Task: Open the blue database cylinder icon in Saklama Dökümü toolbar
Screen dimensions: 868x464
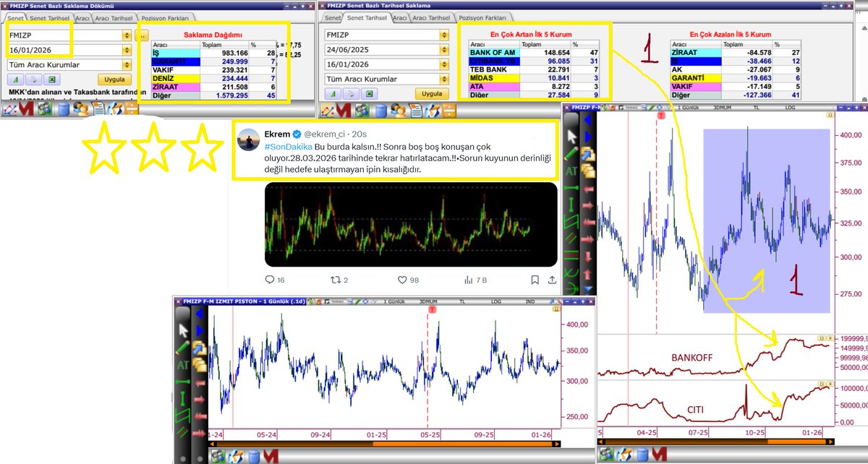Action: point(64,108)
